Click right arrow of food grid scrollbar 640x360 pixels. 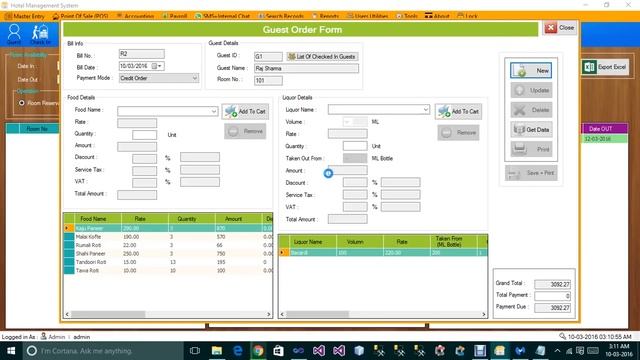(x=269, y=314)
